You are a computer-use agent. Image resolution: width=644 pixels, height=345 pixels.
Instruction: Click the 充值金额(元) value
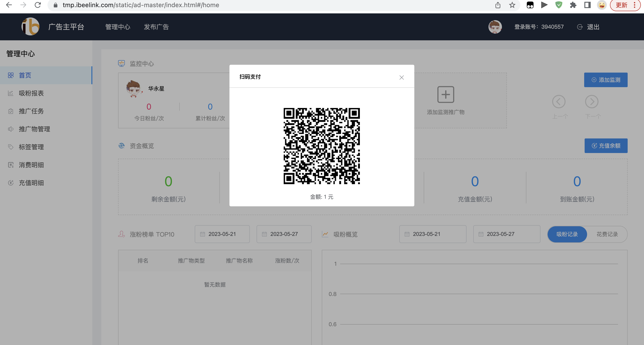tap(475, 181)
